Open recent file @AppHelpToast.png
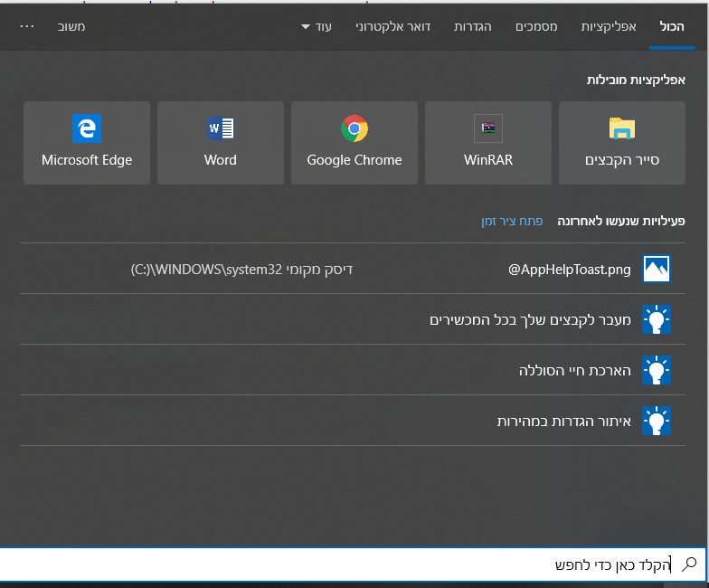Viewport: 709px width, 588px height. pos(353,269)
